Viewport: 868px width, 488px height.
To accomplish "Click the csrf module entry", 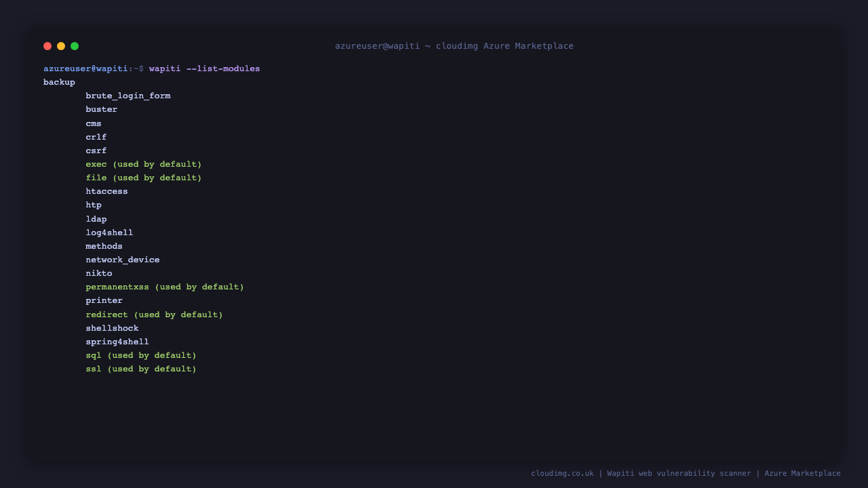I will coord(96,150).
